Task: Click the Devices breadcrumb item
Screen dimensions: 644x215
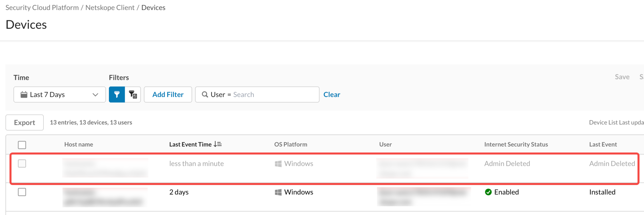Action: click(x=153, y=8)
